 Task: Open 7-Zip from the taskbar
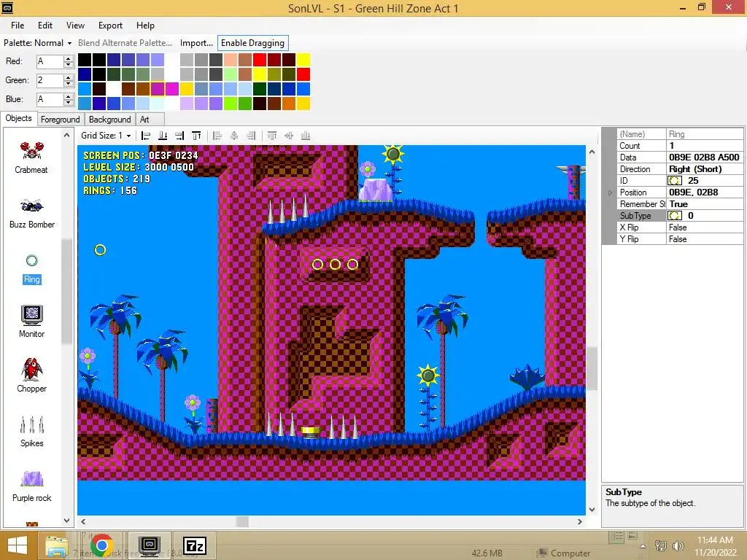(x=194, y=545)
